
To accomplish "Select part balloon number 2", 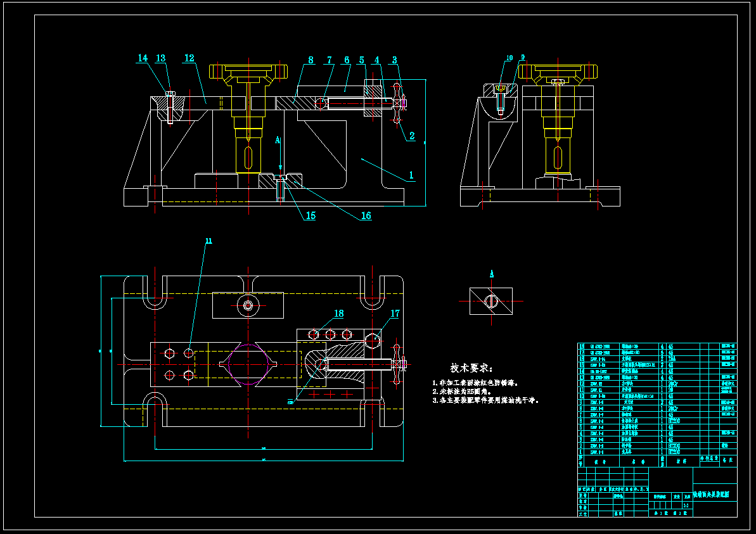I will click(x=413, y=136).
